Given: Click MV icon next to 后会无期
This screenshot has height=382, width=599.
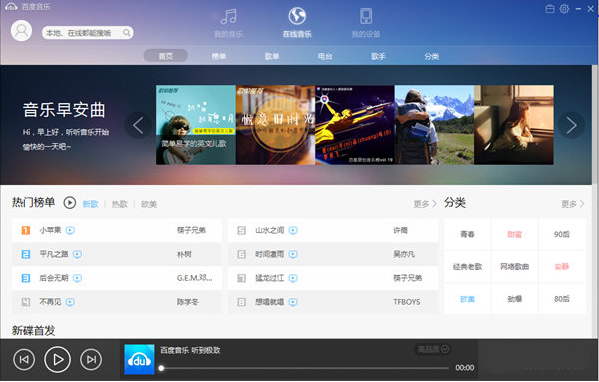Looking at the screenshot, I should [x=77, y=278].
